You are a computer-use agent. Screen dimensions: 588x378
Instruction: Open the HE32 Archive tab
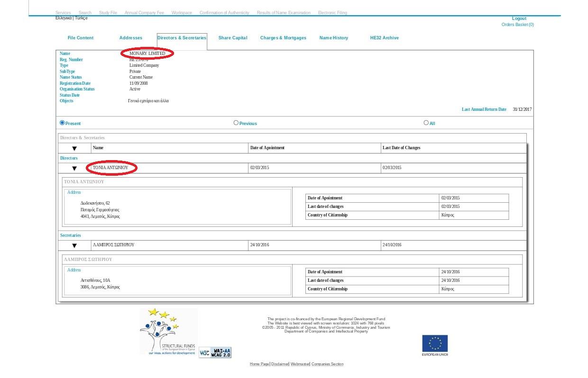[385, 38]
